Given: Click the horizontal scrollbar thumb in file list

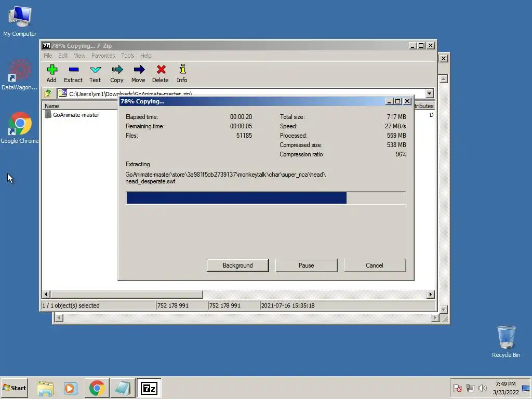Looking at the screenshot, I should click(127, 294).
